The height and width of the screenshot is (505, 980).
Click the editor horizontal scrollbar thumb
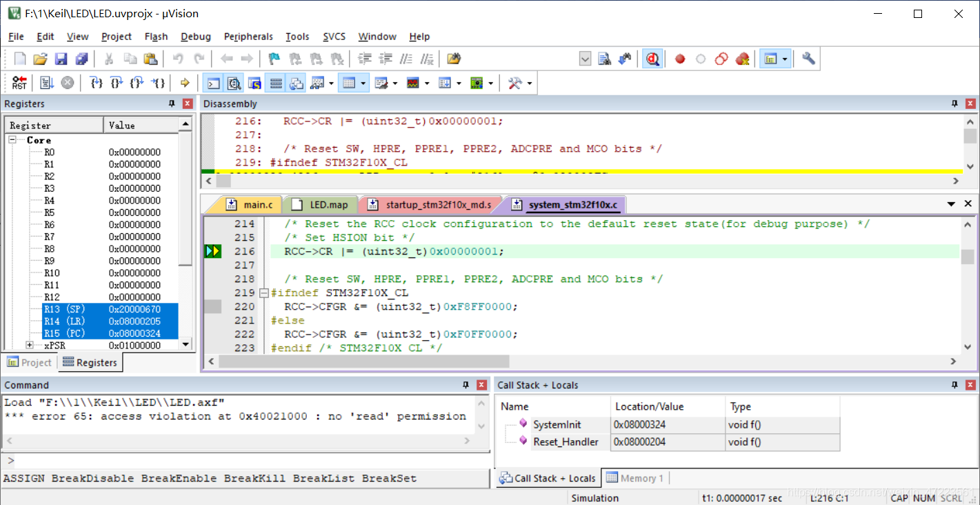[x=363, y=361]
